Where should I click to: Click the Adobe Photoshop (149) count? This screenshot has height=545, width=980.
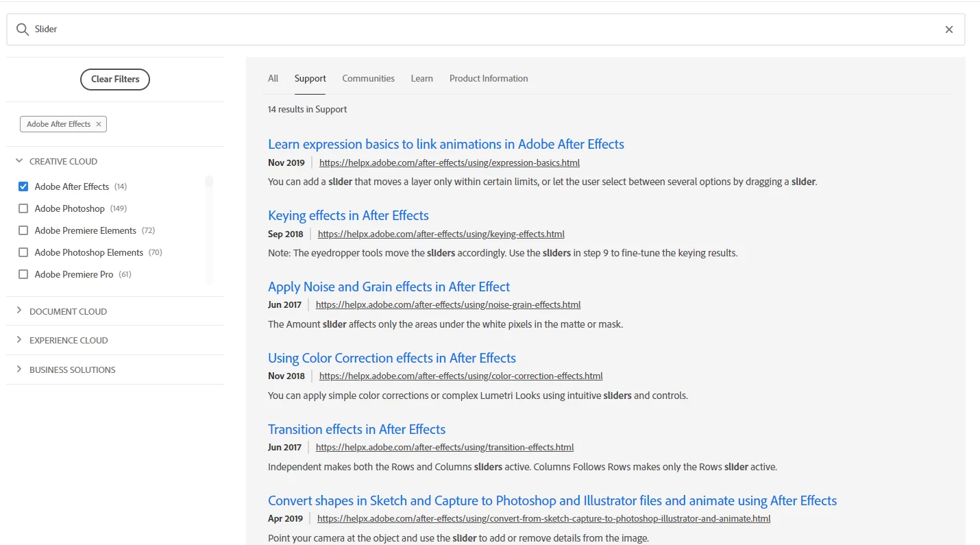coord(119,208)
